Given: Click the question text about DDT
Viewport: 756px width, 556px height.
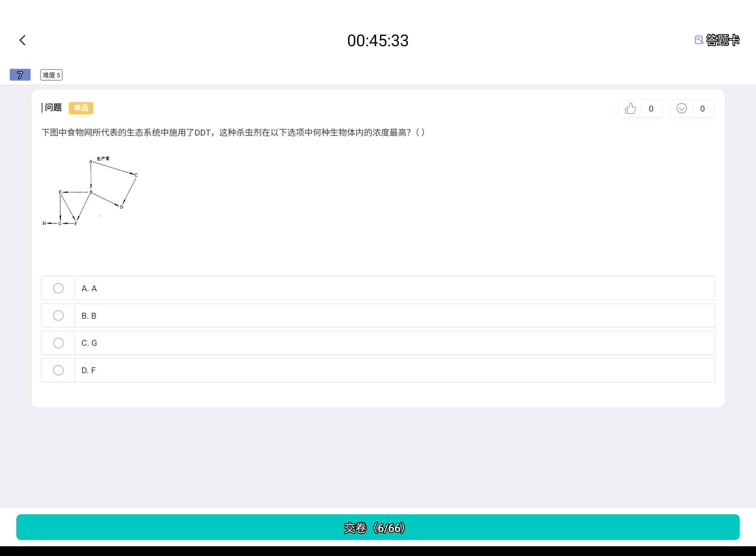Looking at the screenshot, I should (233, 132).
